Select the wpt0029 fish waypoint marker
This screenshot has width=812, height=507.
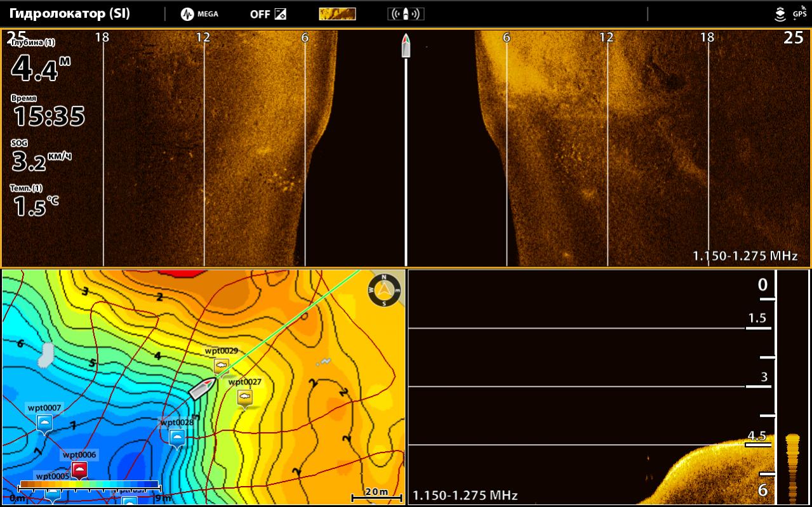[221, 365]
